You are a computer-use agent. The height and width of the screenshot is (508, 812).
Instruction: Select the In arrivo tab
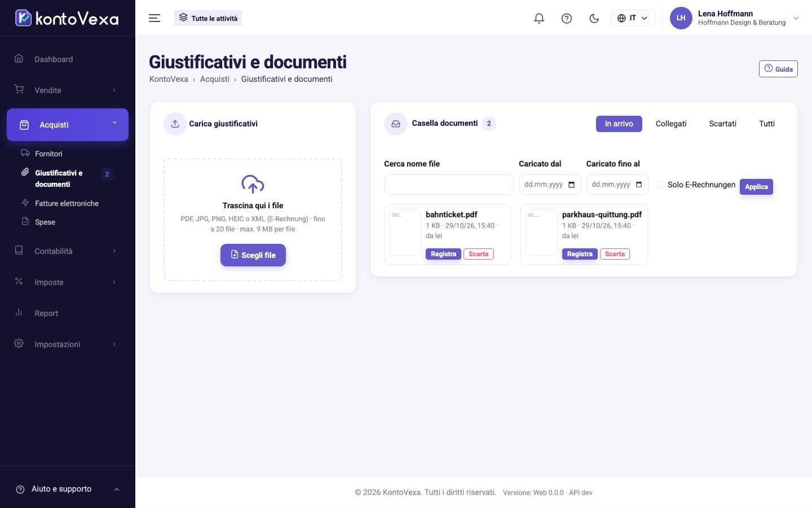click(619, 124)
